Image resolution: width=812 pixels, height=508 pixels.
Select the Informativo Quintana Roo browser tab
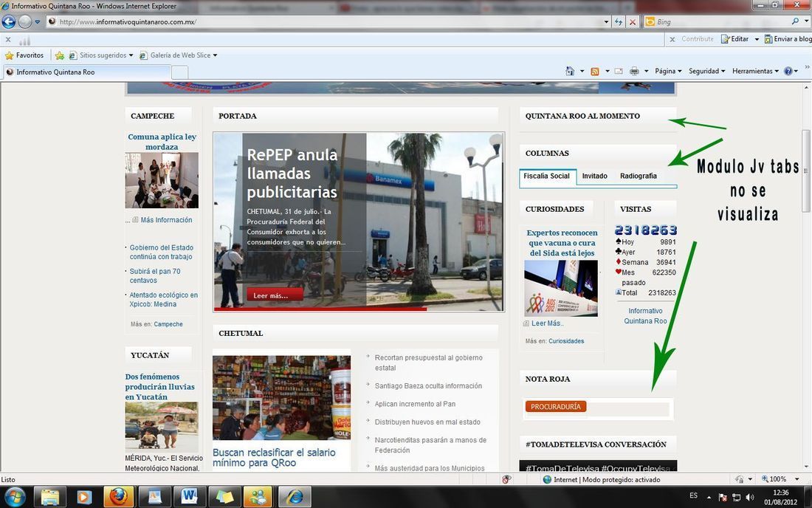tap(87, 72)
